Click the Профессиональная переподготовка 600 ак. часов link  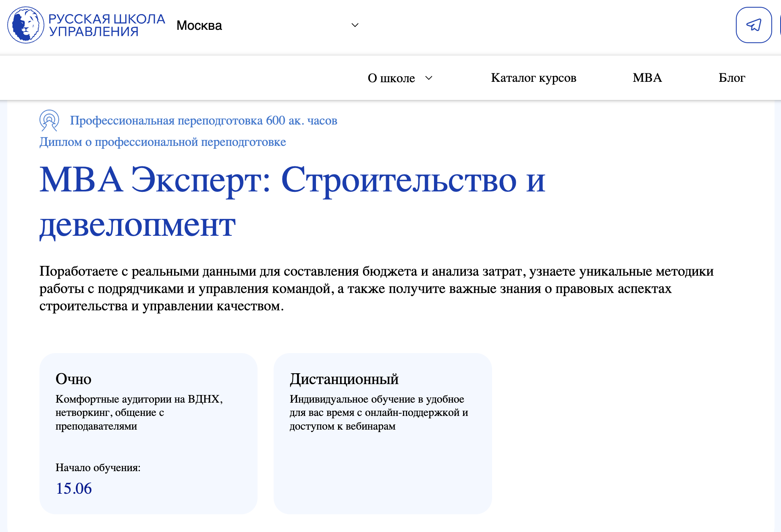[x=204, y=121]
